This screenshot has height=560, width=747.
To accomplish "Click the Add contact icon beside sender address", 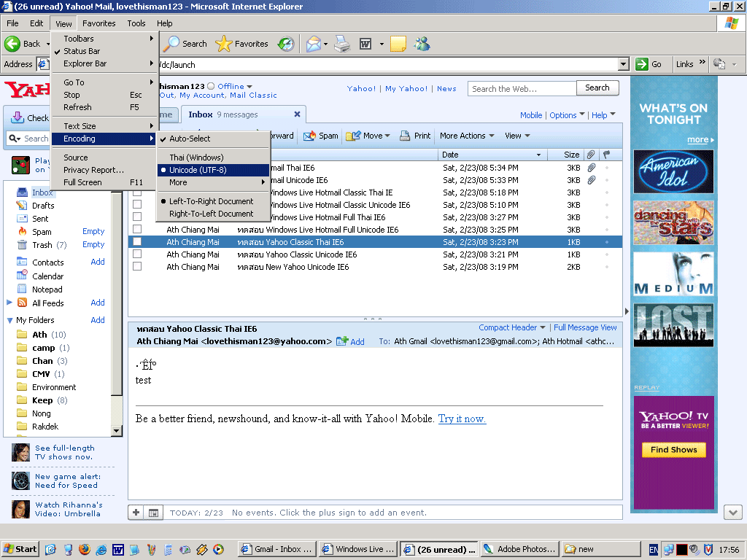I will [x=342, y=341].
